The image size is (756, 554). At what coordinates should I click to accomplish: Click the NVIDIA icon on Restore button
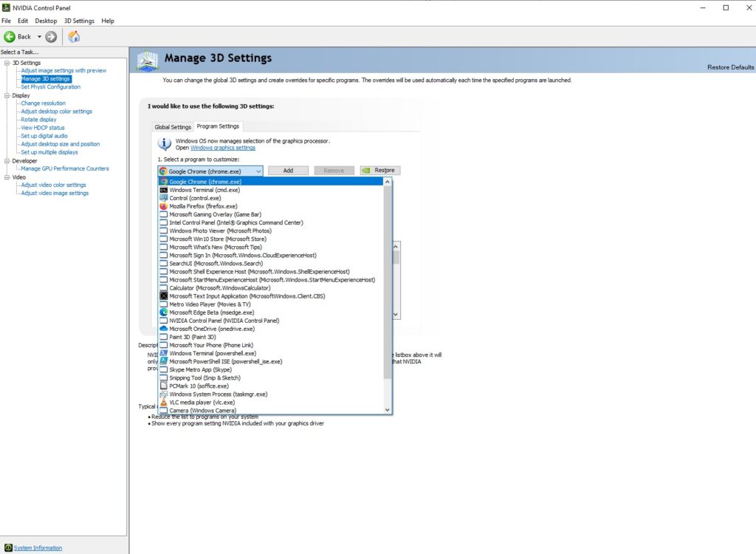click(366, 171)
